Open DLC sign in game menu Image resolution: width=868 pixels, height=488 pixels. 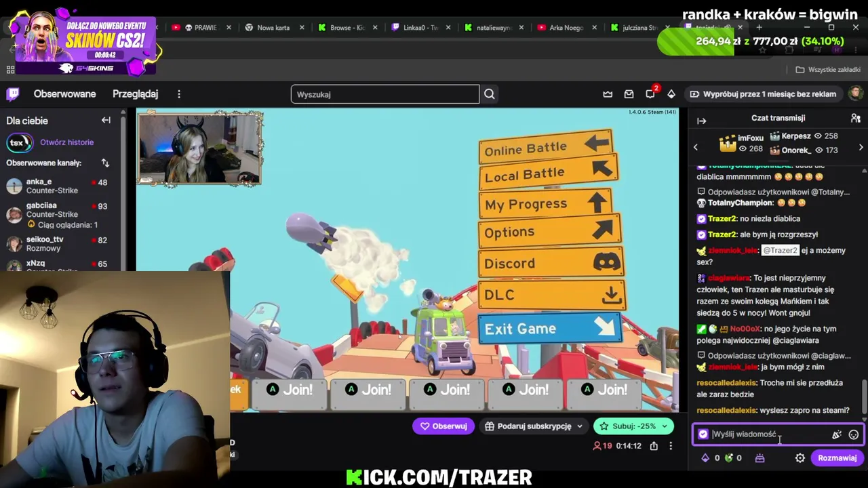click(x=551, y=295)
